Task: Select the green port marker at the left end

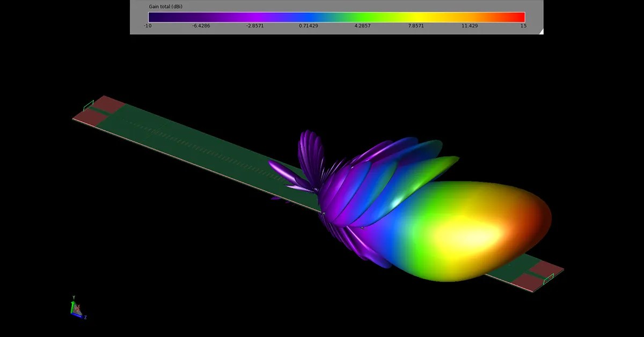Action: (88, 105)
